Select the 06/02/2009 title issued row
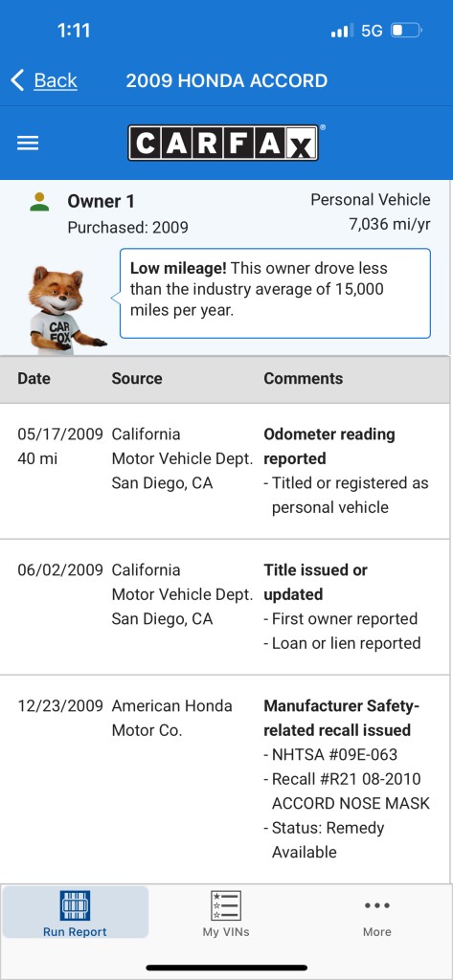Screen dimensions: 453x980 click(x=226, y=607)
